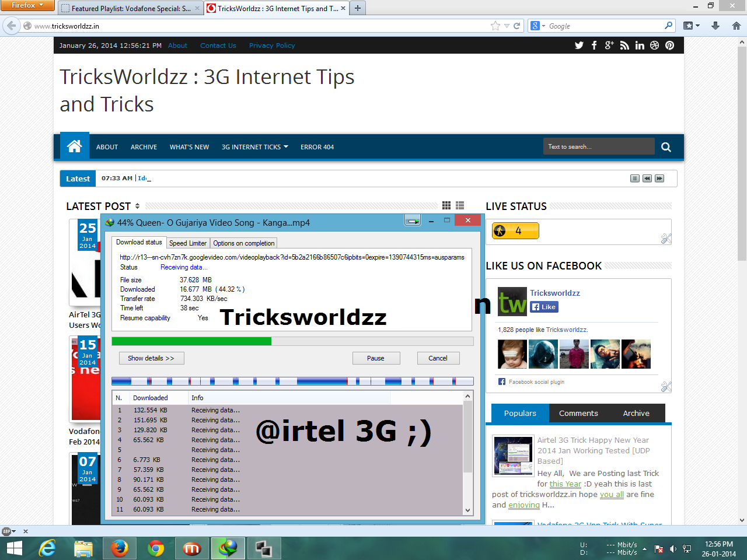This screenshot has height=560, width=747.
Task: Switch Latest Post to grid view
Action: tap(446, 205)
